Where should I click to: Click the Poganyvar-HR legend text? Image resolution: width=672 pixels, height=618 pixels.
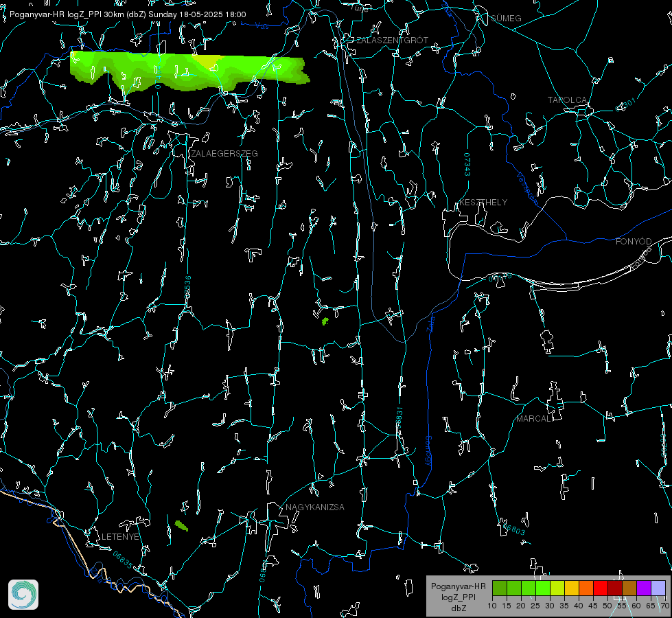click(x=458, y=586)
